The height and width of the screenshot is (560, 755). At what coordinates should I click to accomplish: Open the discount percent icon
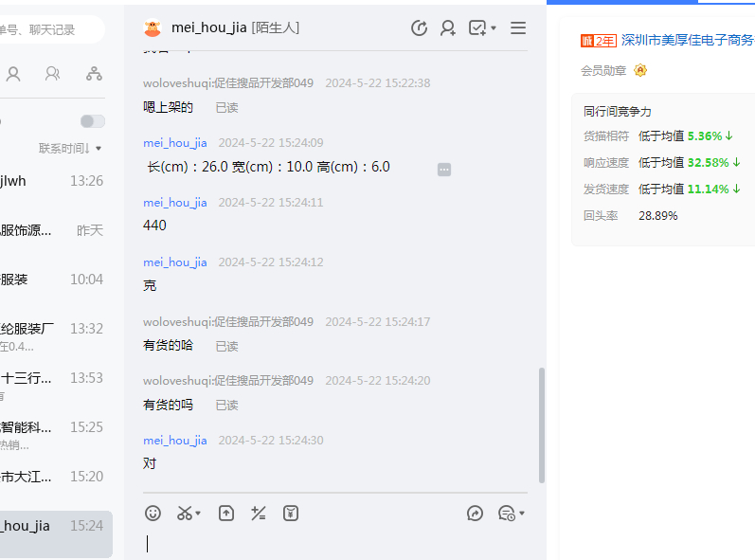[x=258, y=514]
